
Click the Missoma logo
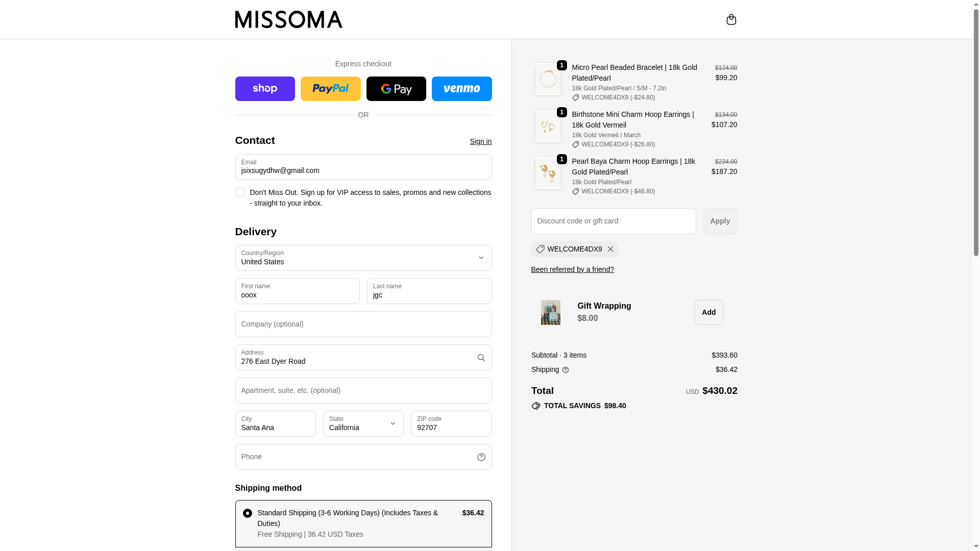(x=288, y=19)
